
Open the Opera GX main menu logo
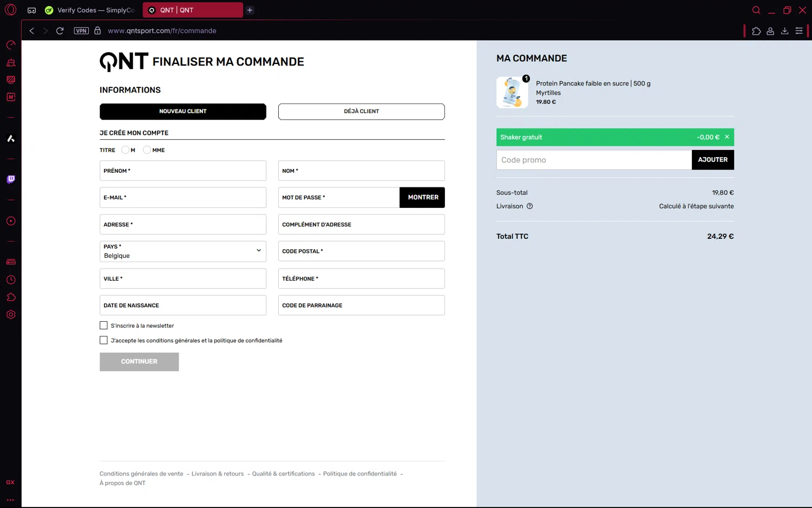(x=10, y=10)
